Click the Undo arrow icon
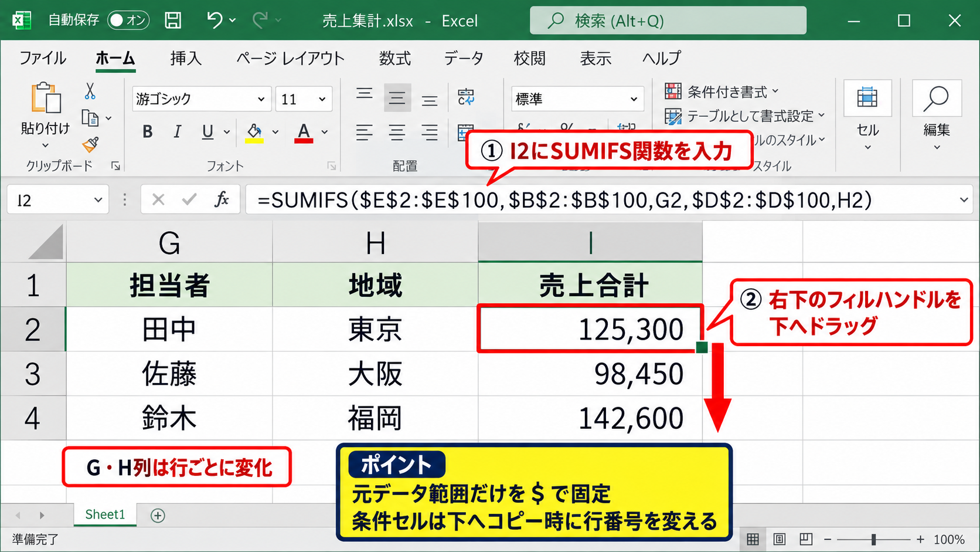 pyautogui.click(x=215, y=21)
